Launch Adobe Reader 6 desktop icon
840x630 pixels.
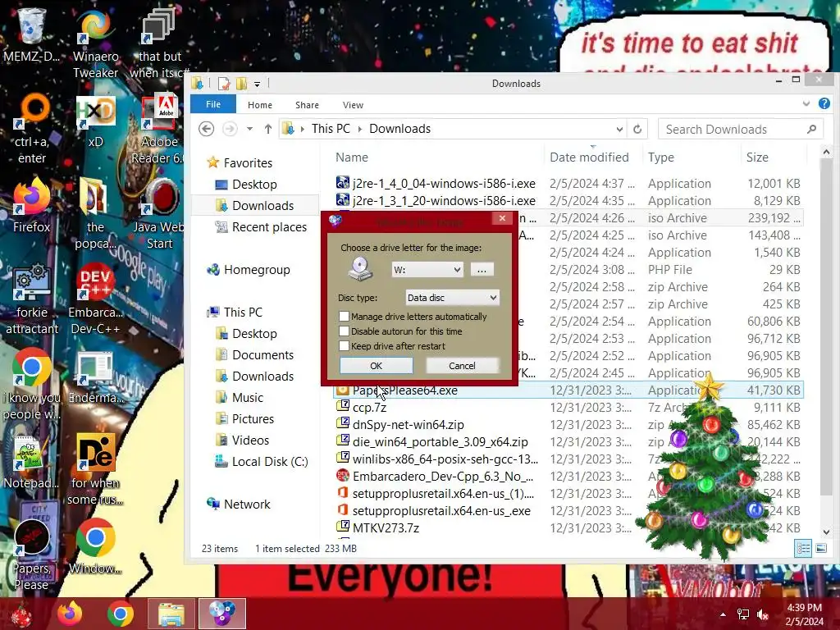click(x=159, y=129)
